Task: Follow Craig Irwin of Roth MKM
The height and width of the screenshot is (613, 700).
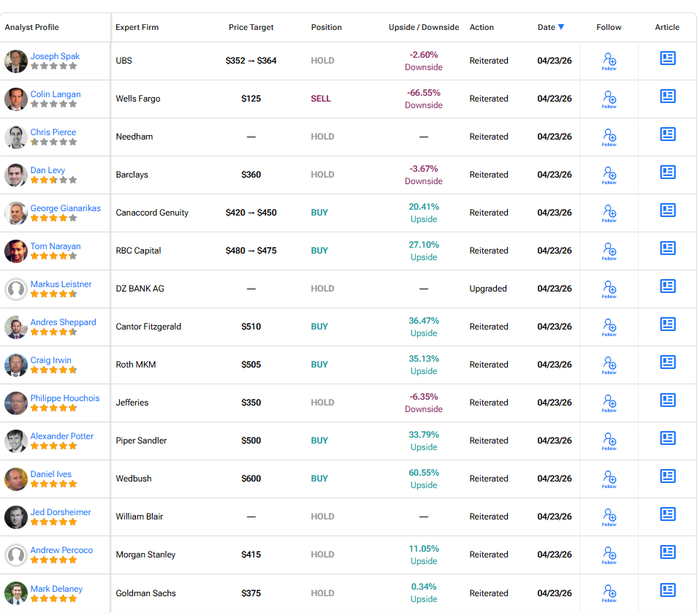Action: pyautogui.click(x=609, y=363)
